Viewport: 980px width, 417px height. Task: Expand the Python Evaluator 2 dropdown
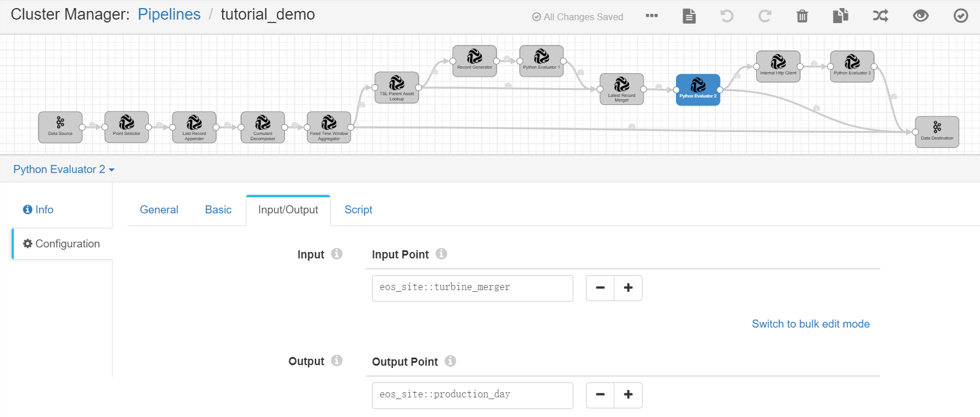point(63,170)
